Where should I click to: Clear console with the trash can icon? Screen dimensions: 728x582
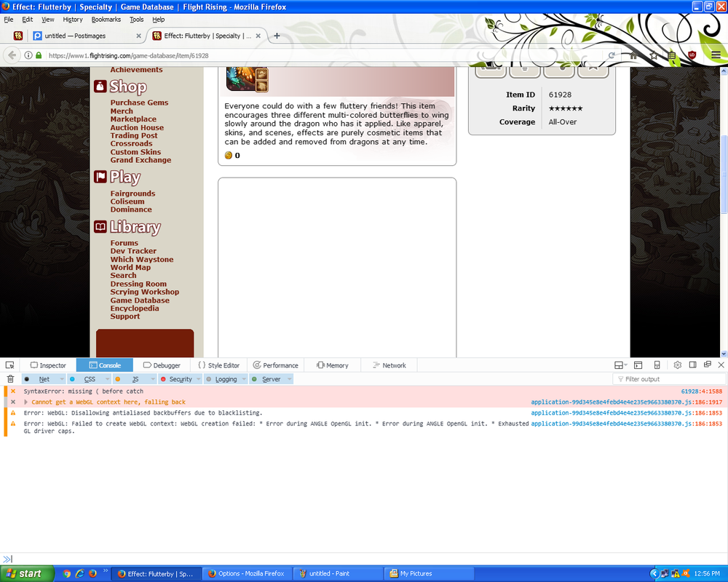11,379
